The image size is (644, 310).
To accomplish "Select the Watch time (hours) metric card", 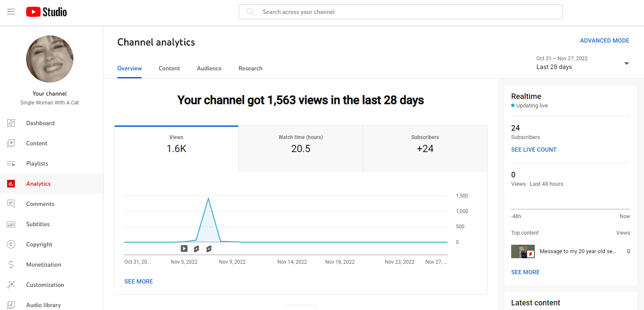I will pos(301,144).
